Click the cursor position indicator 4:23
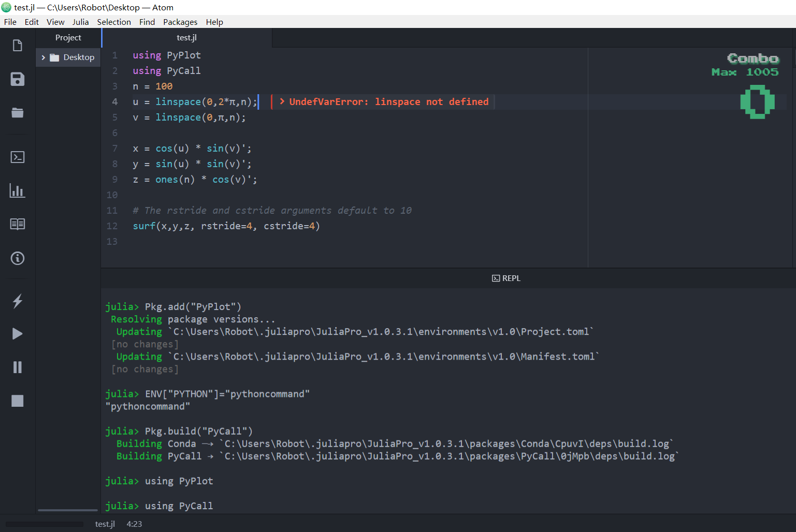 click(134, 524)
